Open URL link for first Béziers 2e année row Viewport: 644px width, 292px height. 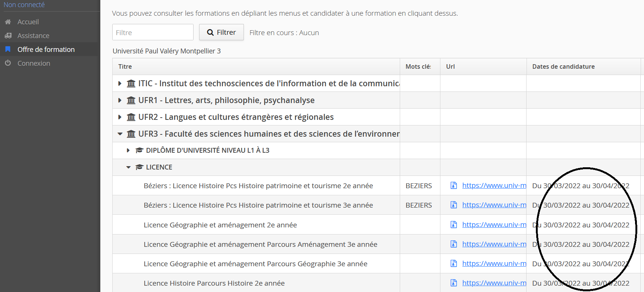[x=494, y=186]
